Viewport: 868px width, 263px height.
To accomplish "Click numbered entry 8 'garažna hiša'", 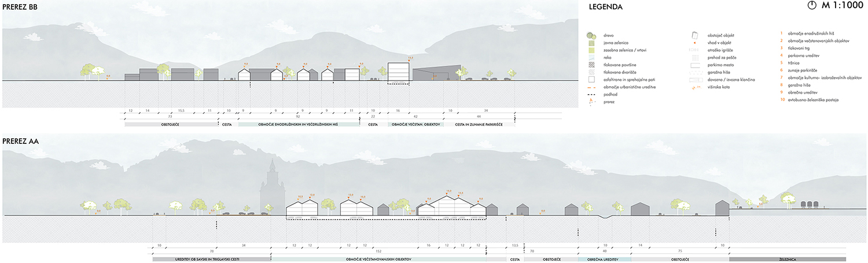I will (800, 86).
